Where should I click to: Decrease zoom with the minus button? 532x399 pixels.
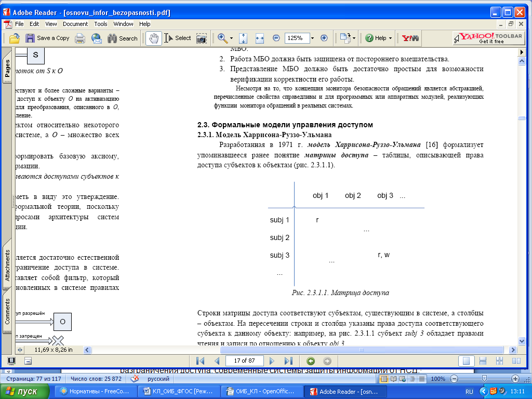pyautogui.click(x=276, y=38)
